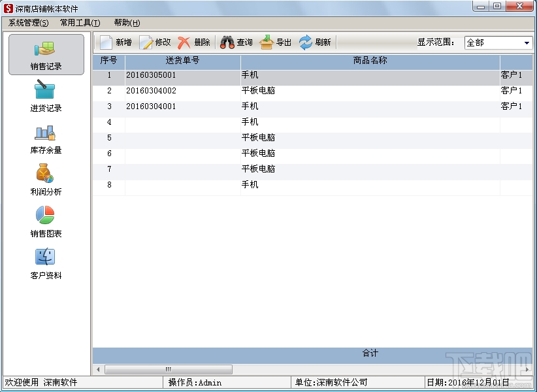Click the horizontal scrollbar left arrow
Screen dimensions: 537x392
click(x=98, y=369)
